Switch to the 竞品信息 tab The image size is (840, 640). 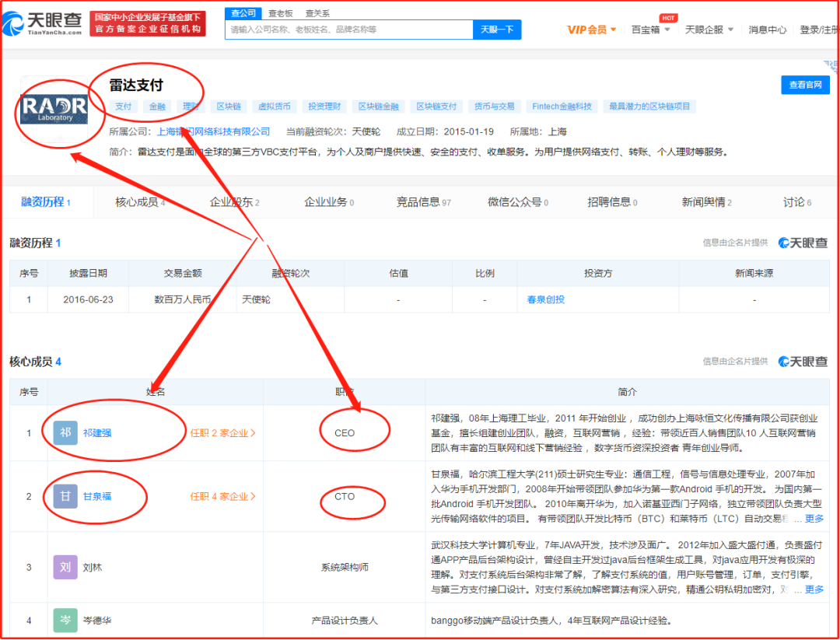point(423,202)
